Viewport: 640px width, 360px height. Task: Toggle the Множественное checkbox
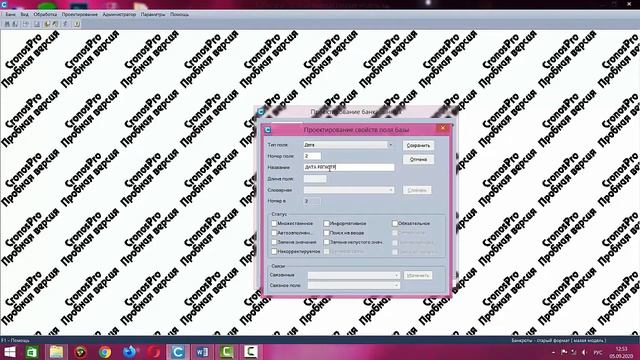click(274, 224)
